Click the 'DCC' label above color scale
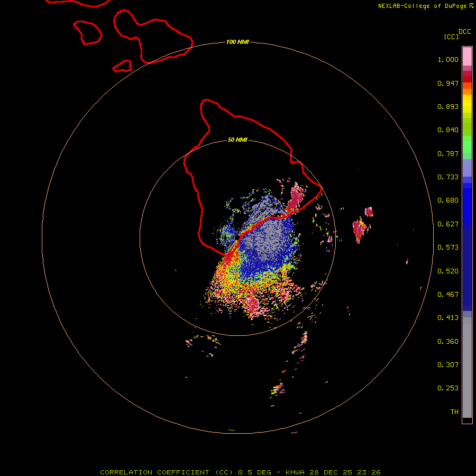 [464, 32]
